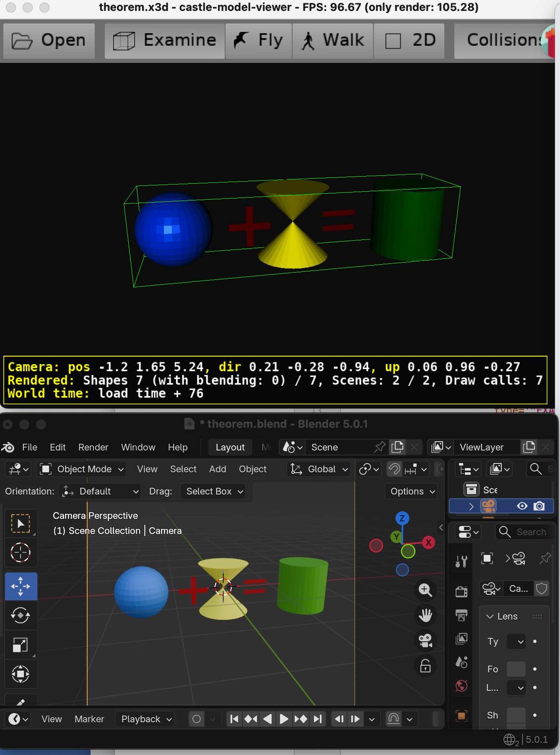Toggle camera view with camera icon
Image resolution: width=560 pixels, height=755 pixels.
(x=425, y=640)
